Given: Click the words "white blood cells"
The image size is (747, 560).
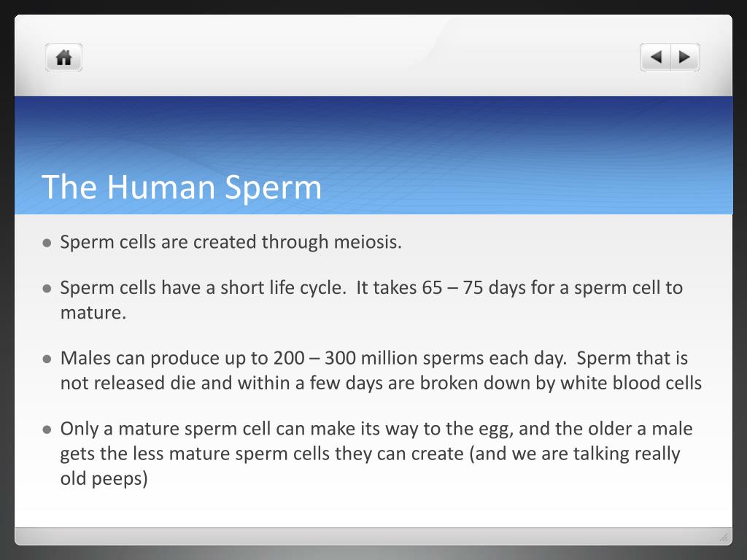Looking at the screenshot, I should (631, 384).
